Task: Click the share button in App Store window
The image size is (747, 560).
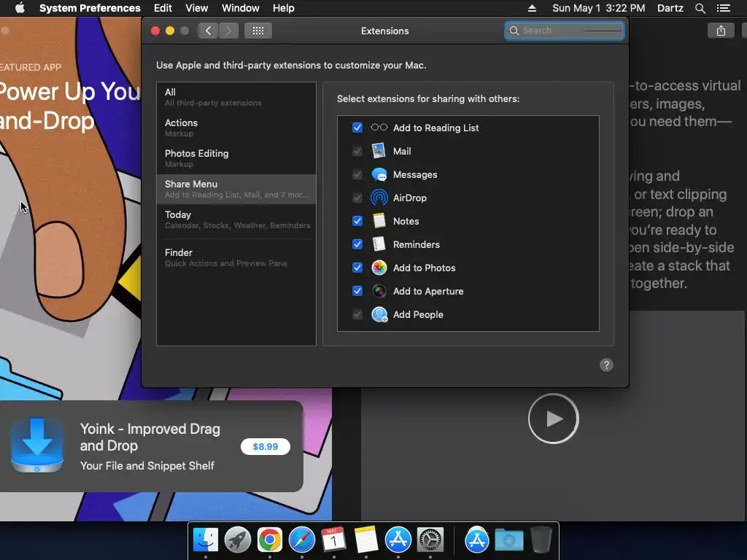Action: 721,31
